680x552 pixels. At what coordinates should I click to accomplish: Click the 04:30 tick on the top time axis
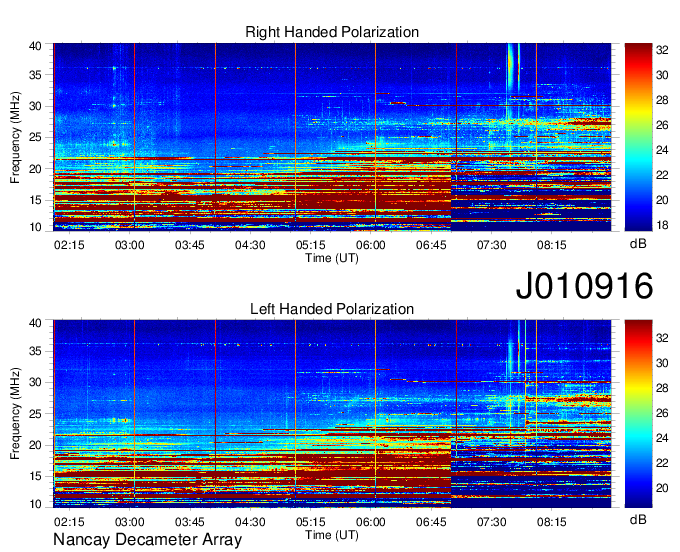pos(250,245)
